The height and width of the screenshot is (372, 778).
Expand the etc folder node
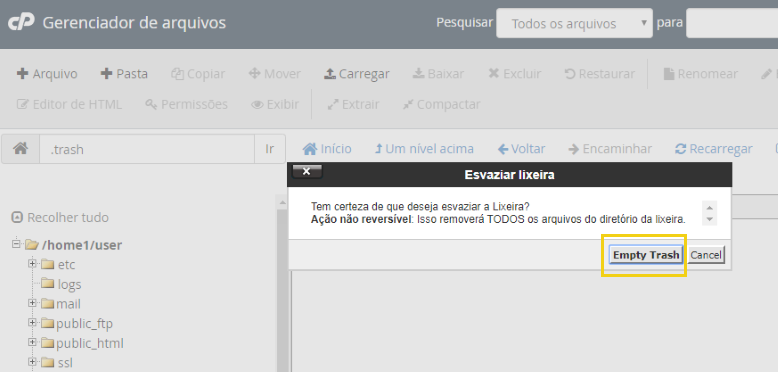32,264
